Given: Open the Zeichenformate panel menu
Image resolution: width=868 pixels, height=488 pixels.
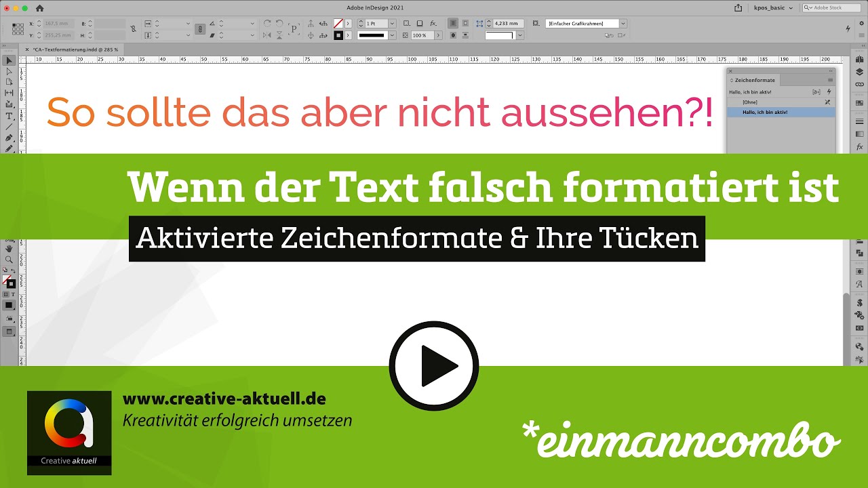Looking at the screenshot, I should click(830, 80).
